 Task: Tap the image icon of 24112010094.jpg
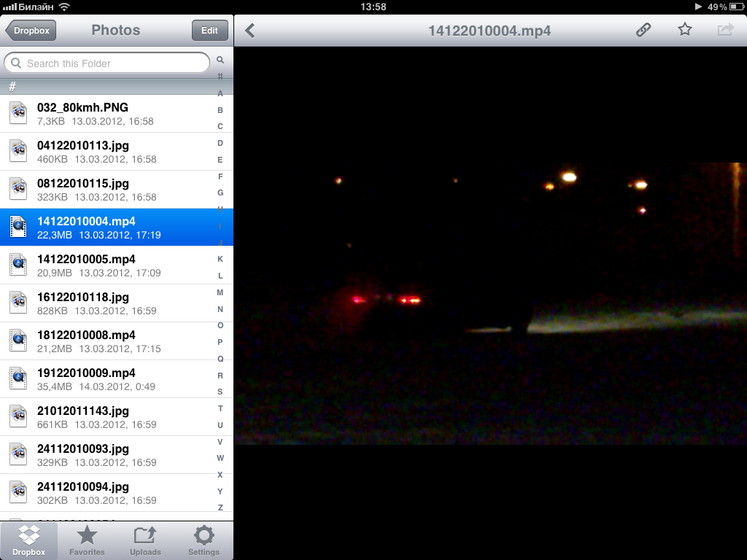point(18,492)
